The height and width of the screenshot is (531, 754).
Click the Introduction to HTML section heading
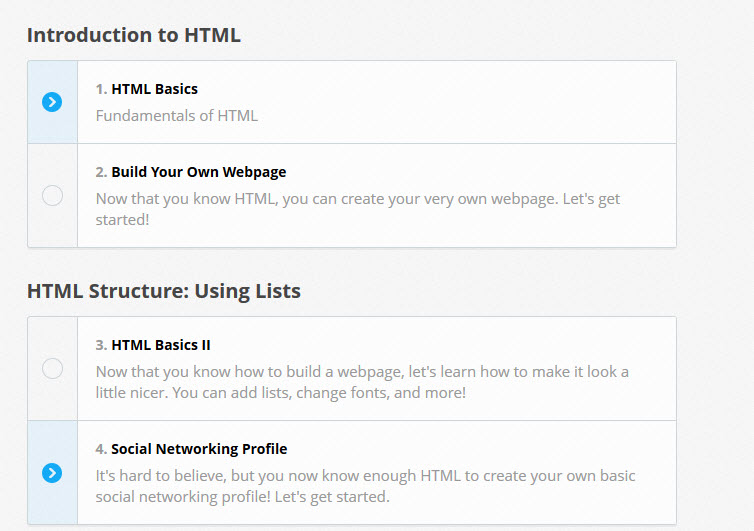click(134, 35)
